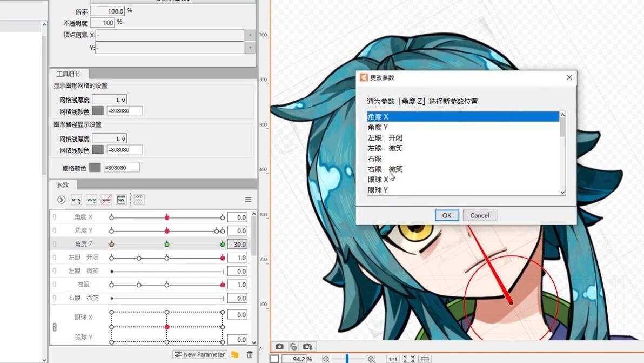This screenshot has height=363, width=644.
Task: Click the round play arrow in 参数 toolbar
Action: point(61,200)
